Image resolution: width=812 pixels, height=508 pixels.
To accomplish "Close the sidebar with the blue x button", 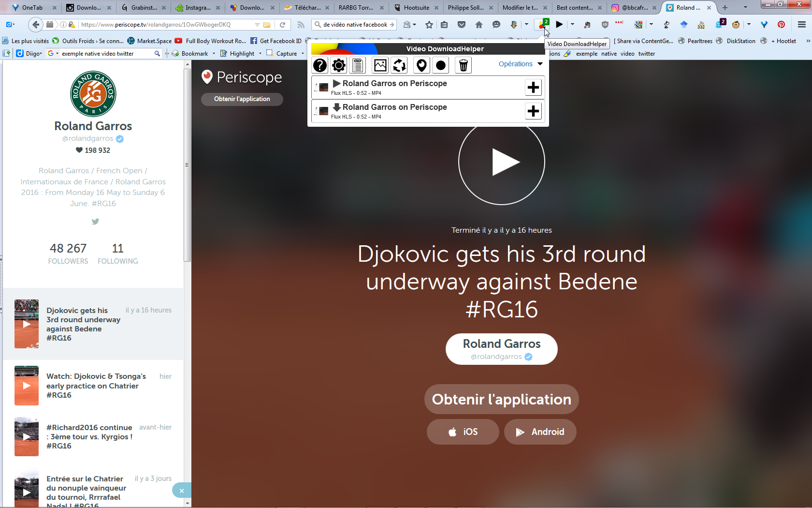I will coord(182,491).
